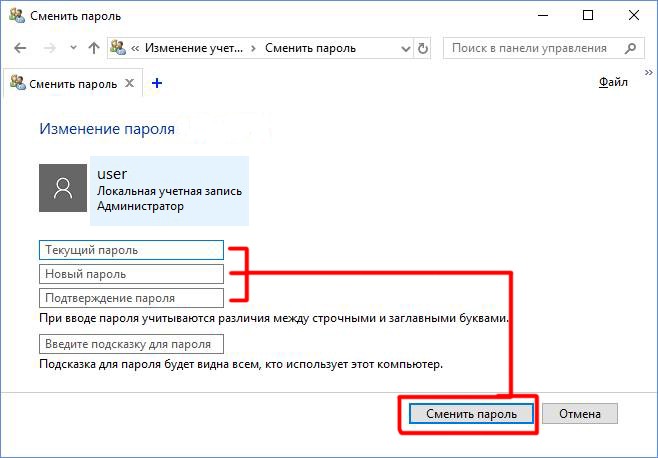Focus the 'Текущий пароль' field
This screenshot has height=458, width=658.
pos(131,250)
